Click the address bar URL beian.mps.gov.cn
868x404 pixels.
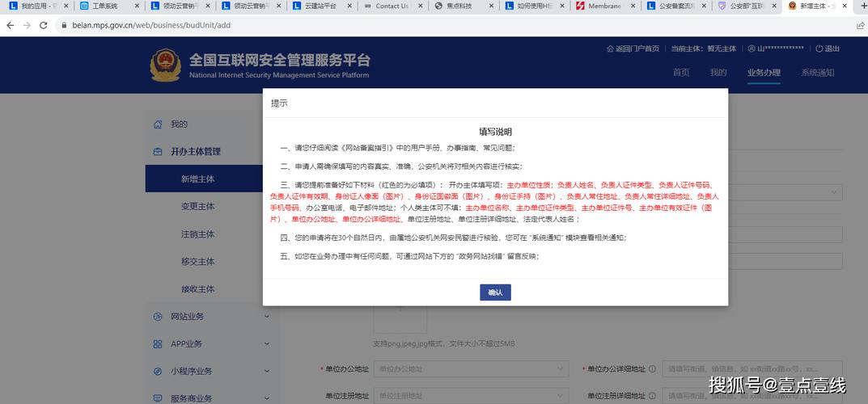pyautogui.click(x=151, y=25)
